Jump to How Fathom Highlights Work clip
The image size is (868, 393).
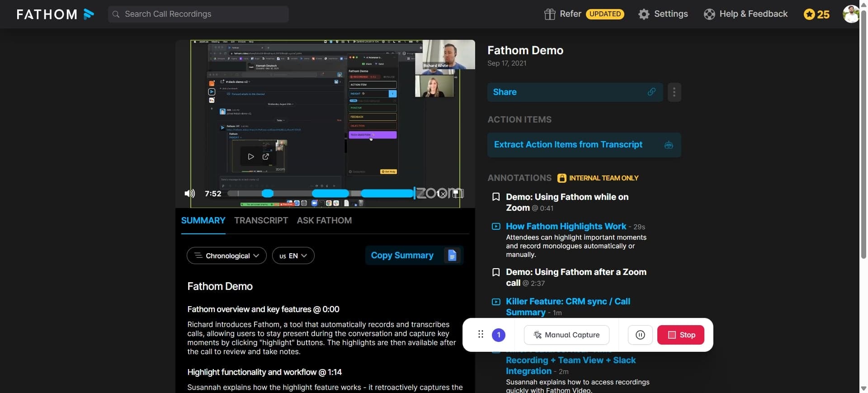point(566,226)
